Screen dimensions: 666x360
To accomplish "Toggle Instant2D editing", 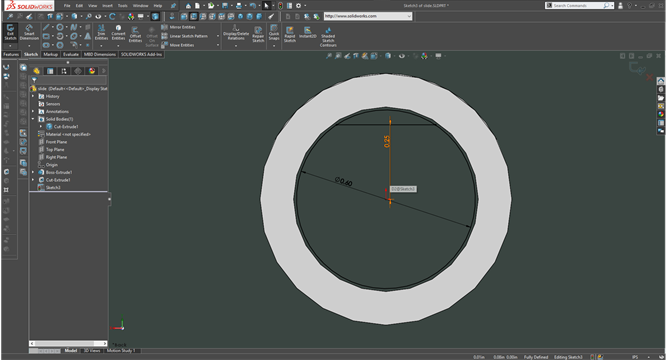I will click(308, 33).
